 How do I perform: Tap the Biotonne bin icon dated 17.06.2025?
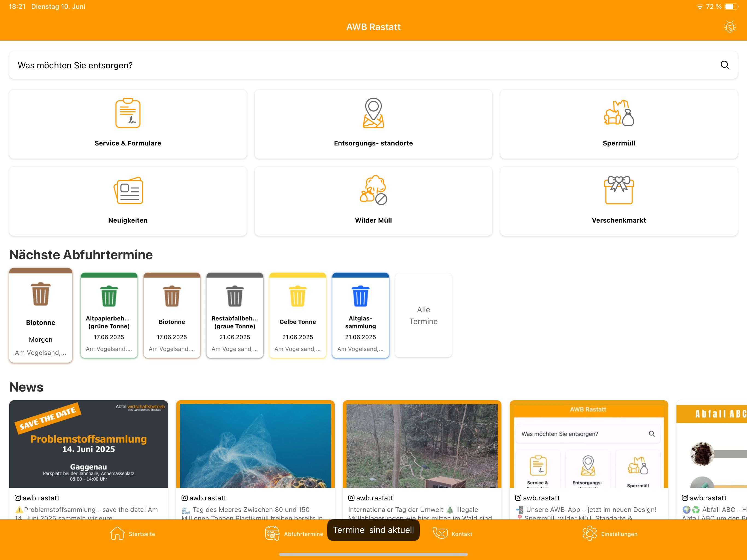pyautogui.click(x=172, y=296)
